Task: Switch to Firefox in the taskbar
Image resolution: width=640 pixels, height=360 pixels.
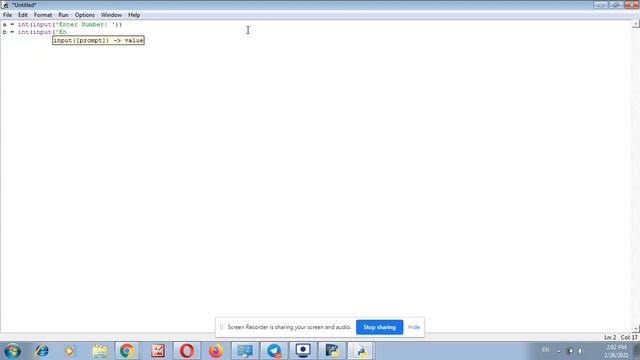Action: click(216, 351)
